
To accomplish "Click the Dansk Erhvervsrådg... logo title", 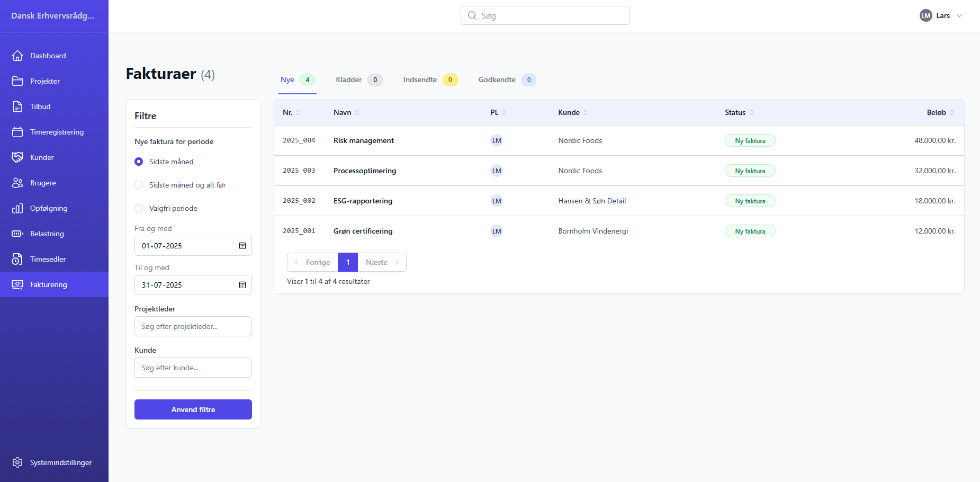I will coord(52,15).
